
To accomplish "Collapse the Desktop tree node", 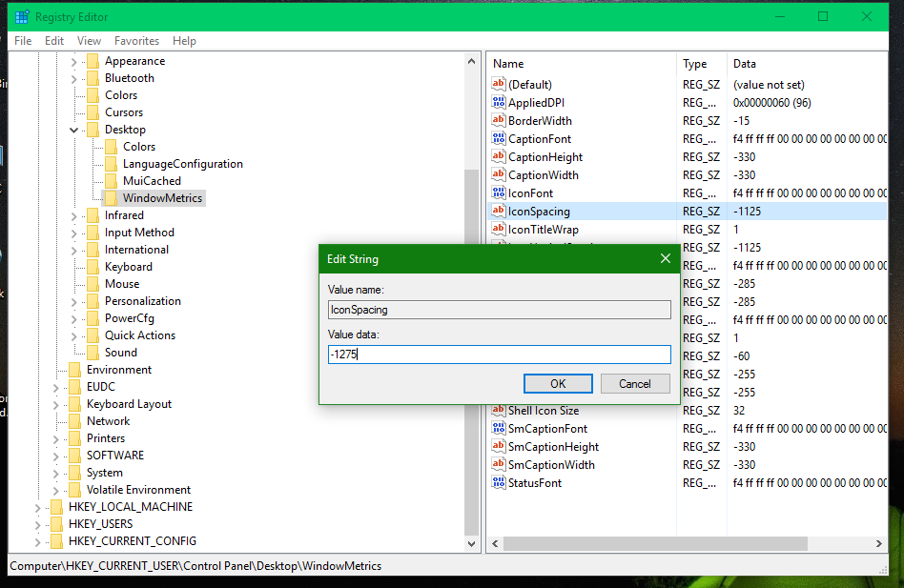I will coord(73,129).
